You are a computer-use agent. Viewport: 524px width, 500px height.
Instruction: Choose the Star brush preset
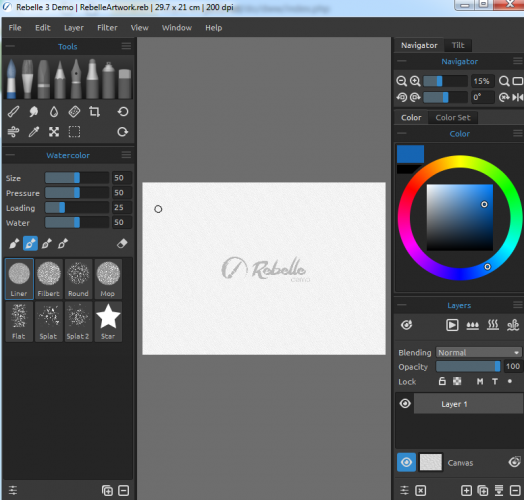(x=108, y=322)
